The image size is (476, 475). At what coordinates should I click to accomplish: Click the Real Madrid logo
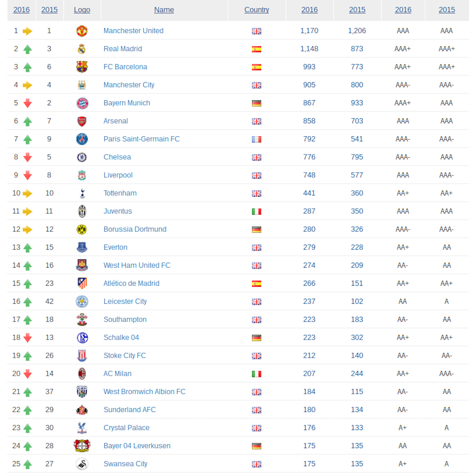pos(82,49)
